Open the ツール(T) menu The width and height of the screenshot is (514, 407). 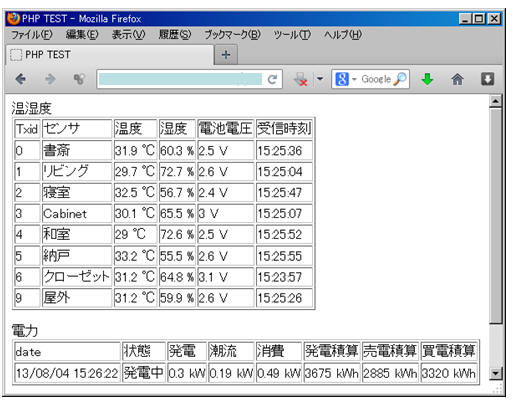pos(292,35)
